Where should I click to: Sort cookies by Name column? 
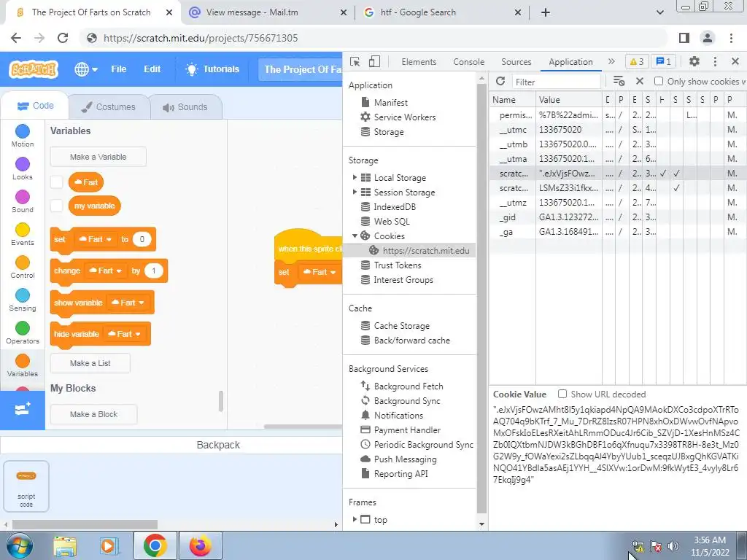click(513, 99)
